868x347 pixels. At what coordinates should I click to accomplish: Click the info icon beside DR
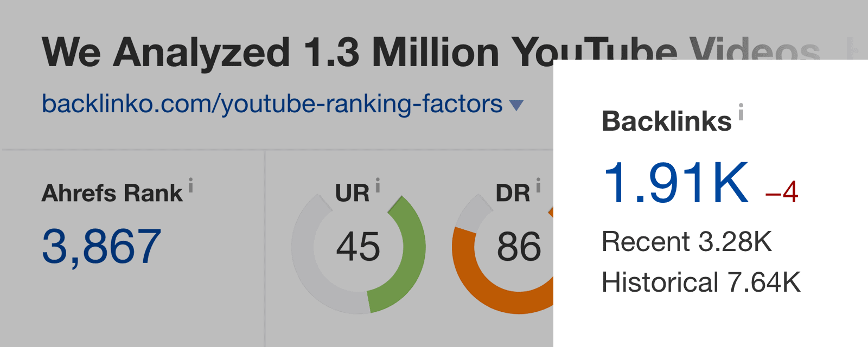click(538, 185)
